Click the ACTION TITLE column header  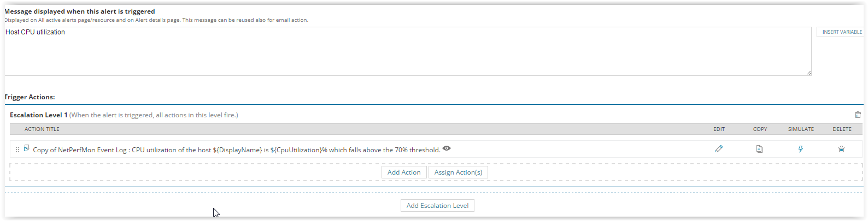click(42, 129)
